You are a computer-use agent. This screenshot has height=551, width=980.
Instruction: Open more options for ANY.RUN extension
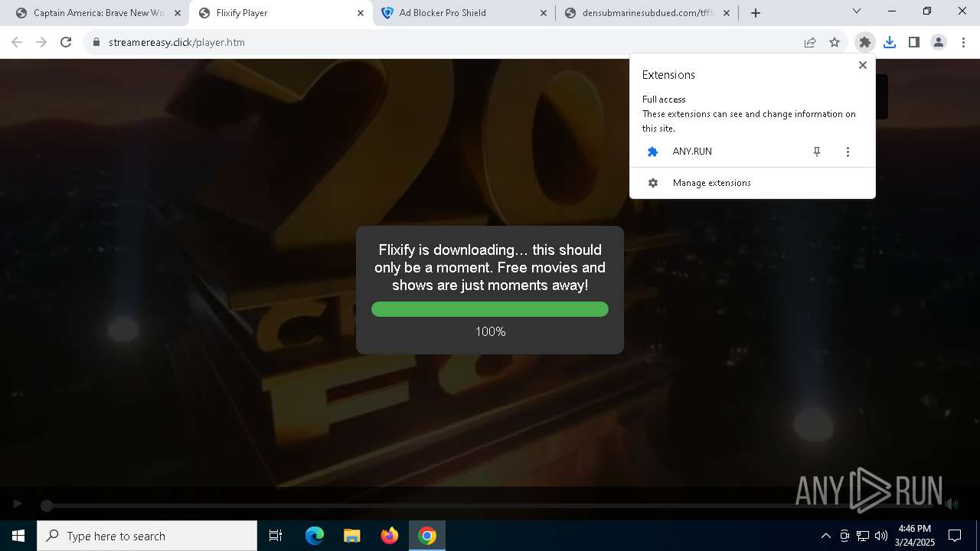(848, 152)
